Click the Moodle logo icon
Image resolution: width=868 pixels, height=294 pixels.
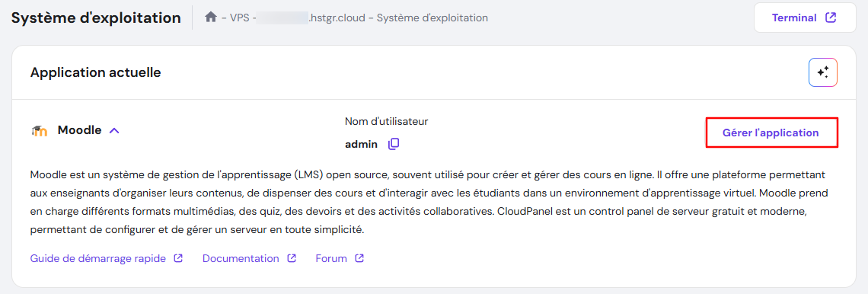(40, 131)
